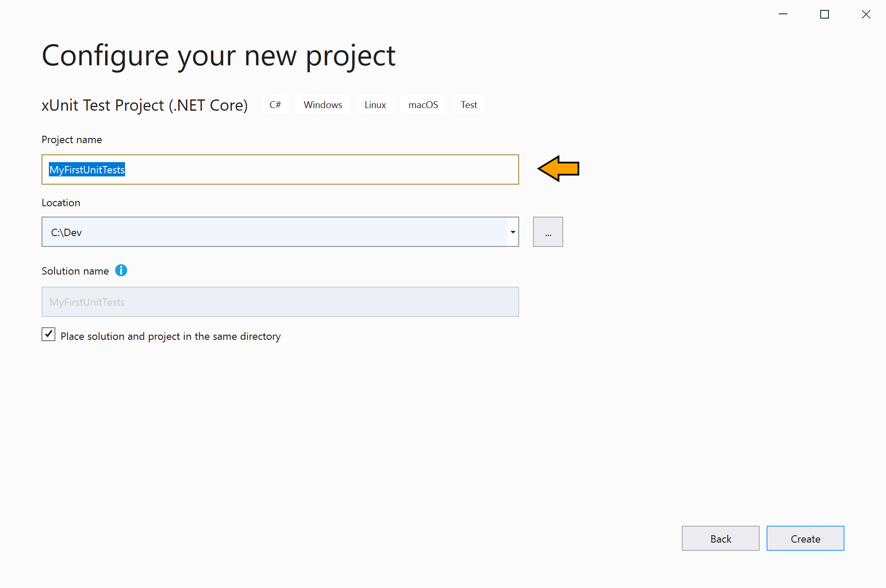This screenshot has width=886, height=588.
Task: Click the orange arrow pointing at Project name
Action: (557, 169)
